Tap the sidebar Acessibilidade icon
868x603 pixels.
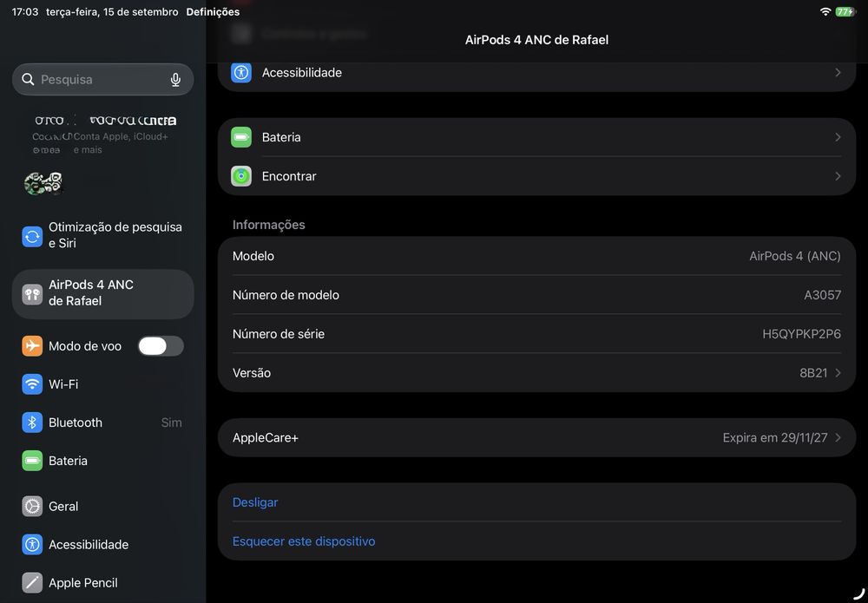pyautogui.click(x=32, y=544)
